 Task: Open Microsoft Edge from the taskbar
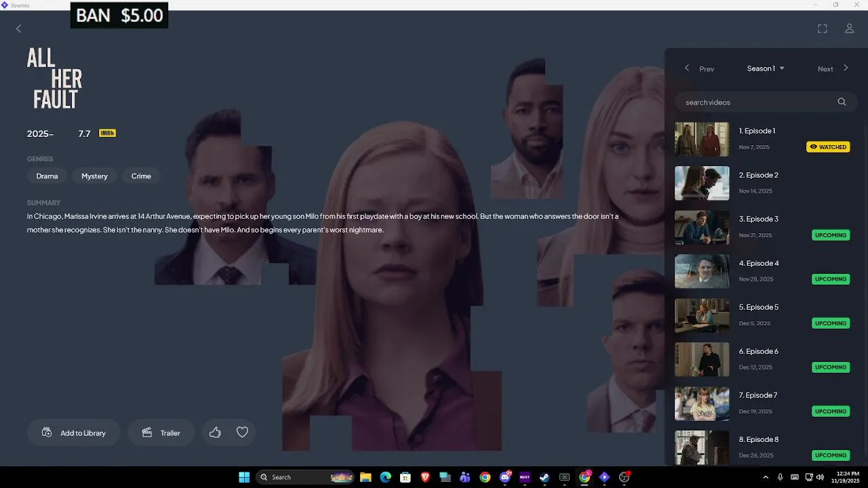pos(385,477)
